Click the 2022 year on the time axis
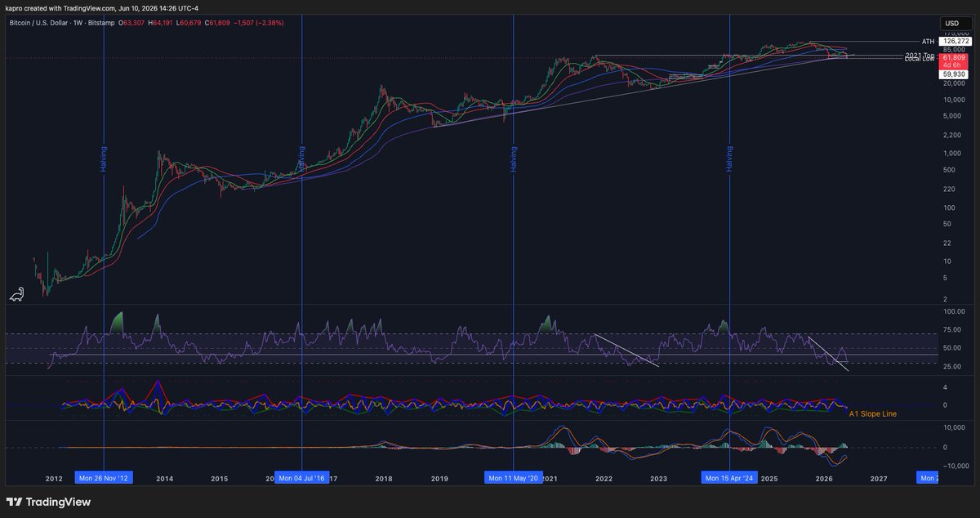Viewport: 980px width, 518px height. [x=604, y=479]
